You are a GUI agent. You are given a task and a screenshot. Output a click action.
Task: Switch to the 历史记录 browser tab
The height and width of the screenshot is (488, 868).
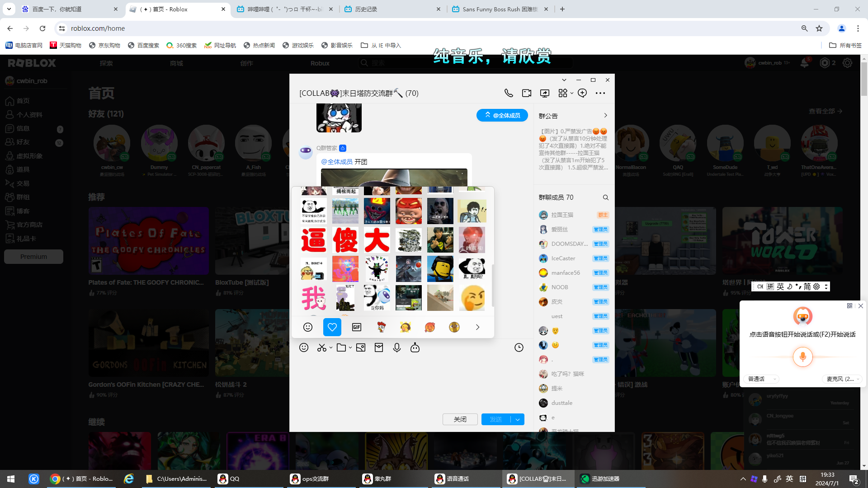392,9
